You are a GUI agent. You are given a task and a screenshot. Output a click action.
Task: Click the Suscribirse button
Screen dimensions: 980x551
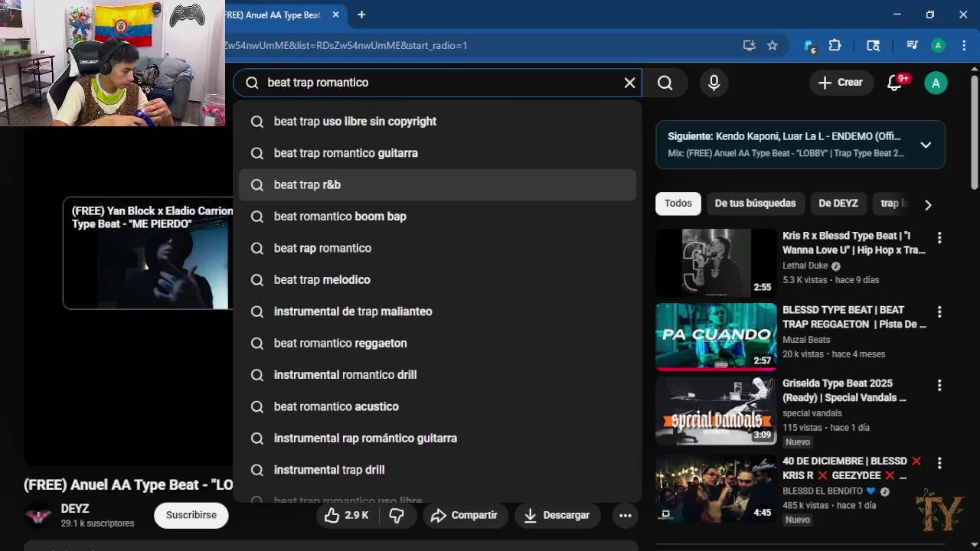(x=191, y=515)
